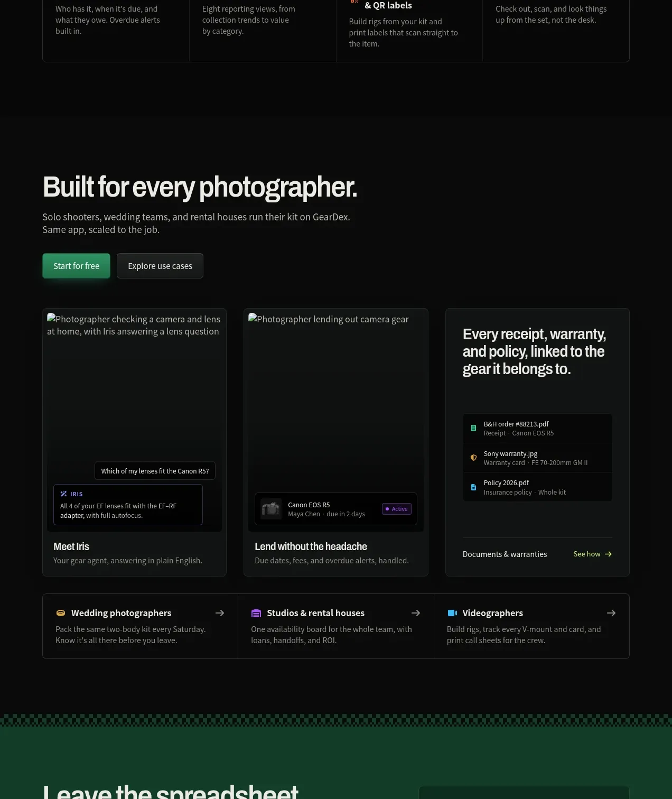This screenshot has height=799, width=672.
Task: Click the 'Due dates, fees, and overdue alerts' subtitle
Action: tap(331, 560)
